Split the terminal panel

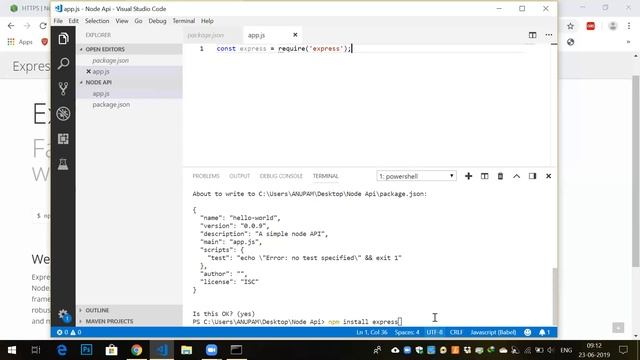484,176
